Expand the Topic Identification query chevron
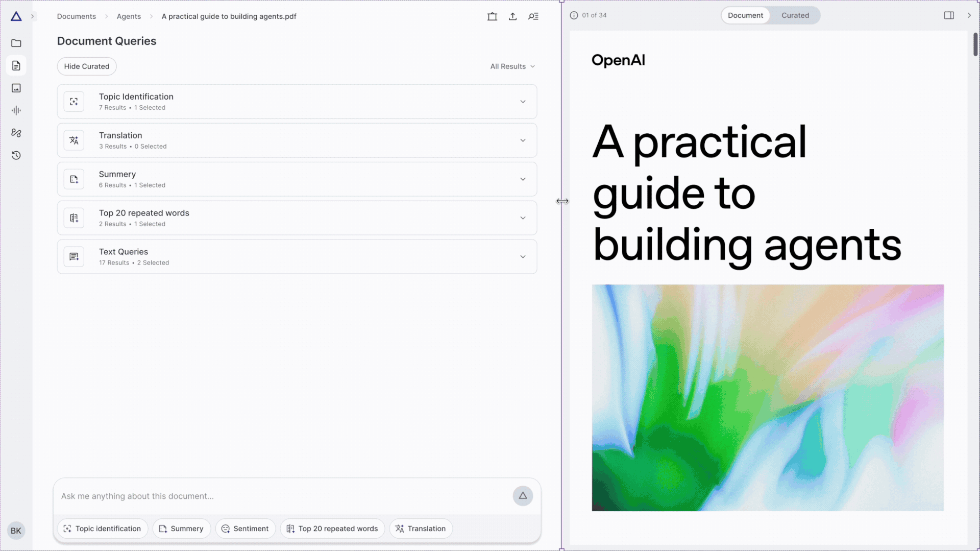Viewport: 980px width, 551px height. tap(523, 102)
